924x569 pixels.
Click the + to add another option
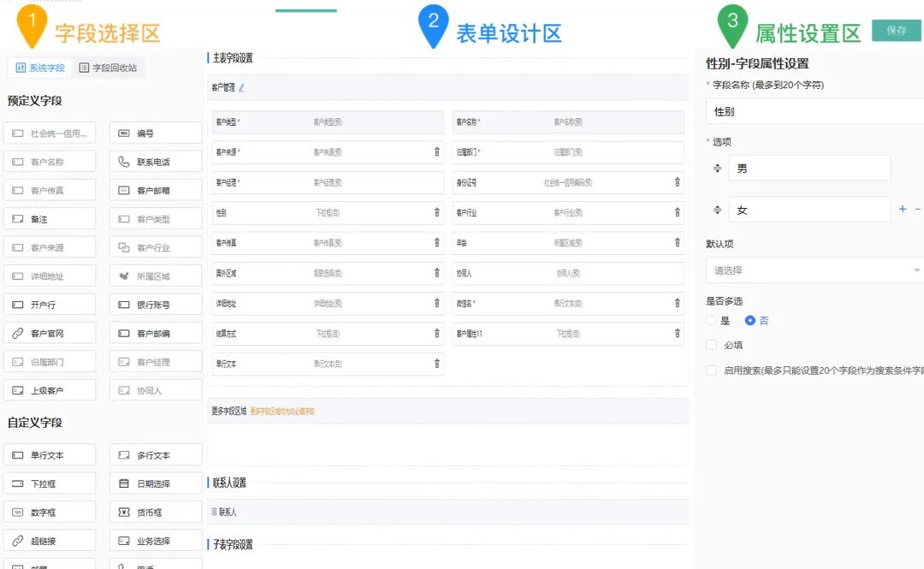pyautogui.click(x=903, y=208)
